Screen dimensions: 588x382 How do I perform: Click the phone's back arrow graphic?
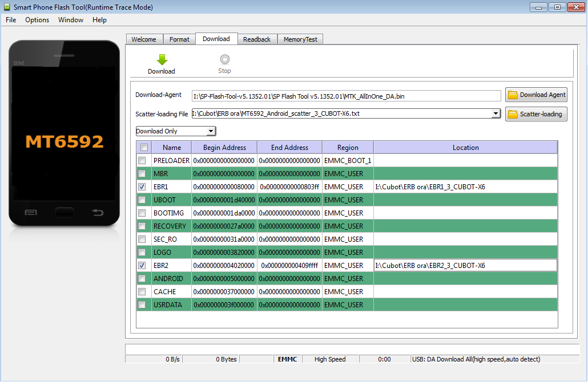pyautogui.click(x=98, y=213)
